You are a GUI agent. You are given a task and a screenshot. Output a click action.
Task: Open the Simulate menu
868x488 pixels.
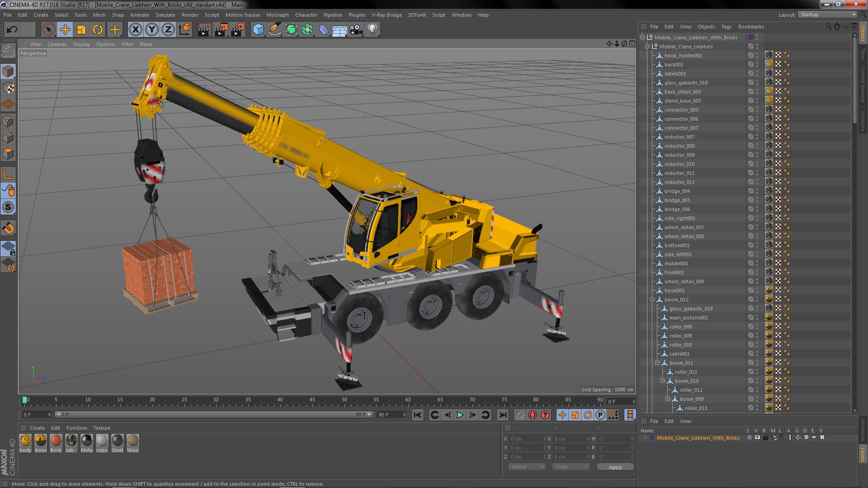(165, 15)
